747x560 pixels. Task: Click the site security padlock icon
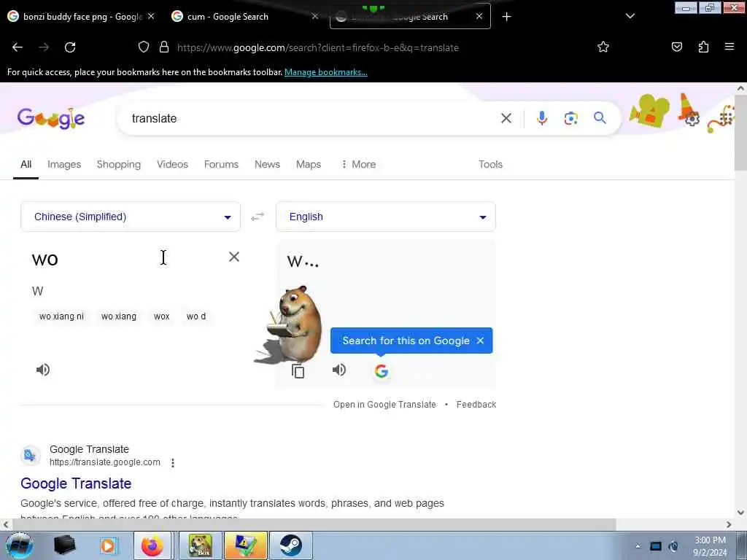(x=164, y=47)
